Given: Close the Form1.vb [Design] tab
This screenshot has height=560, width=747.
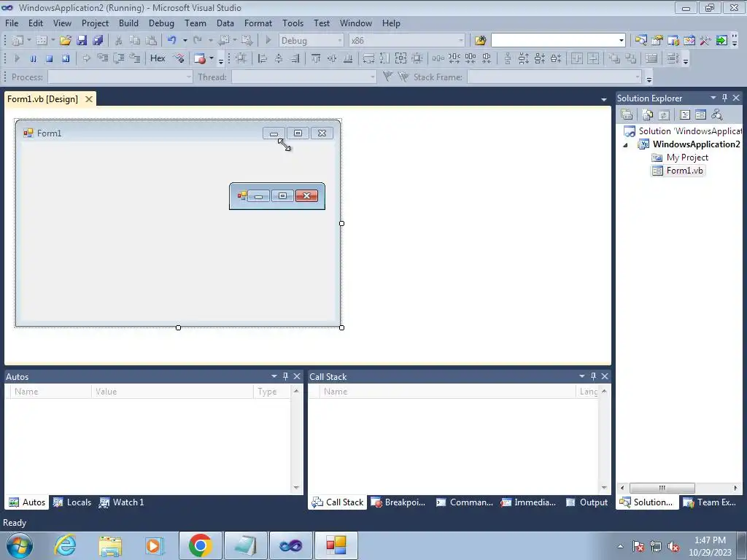Looking at the screenshot, I should point(89,99).
